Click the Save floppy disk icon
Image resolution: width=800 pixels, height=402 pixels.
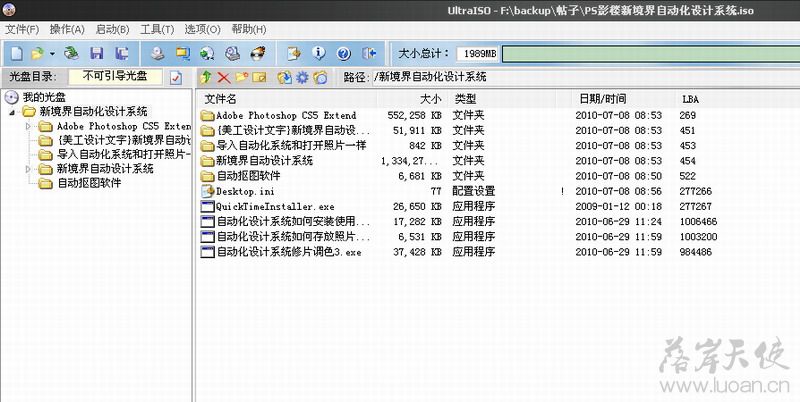point(96,53)
